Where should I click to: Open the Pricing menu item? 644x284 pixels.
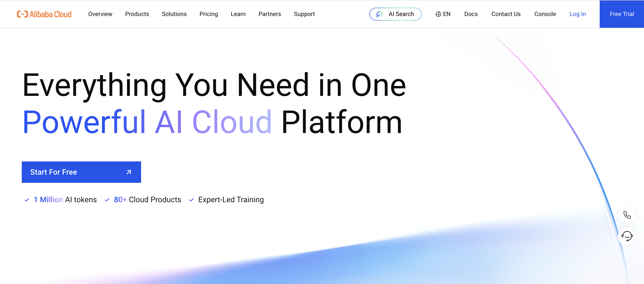coord(208,14)
